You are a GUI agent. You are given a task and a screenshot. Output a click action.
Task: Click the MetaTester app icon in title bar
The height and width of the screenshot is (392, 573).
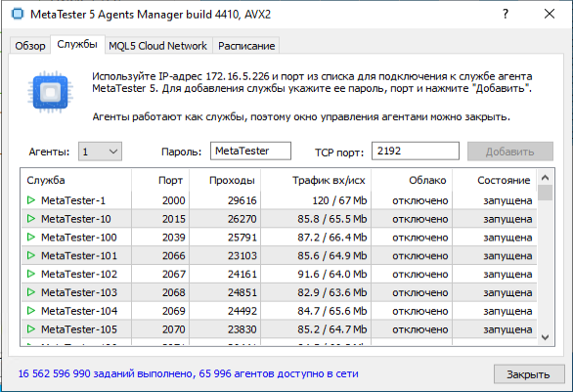click(18, 15)
